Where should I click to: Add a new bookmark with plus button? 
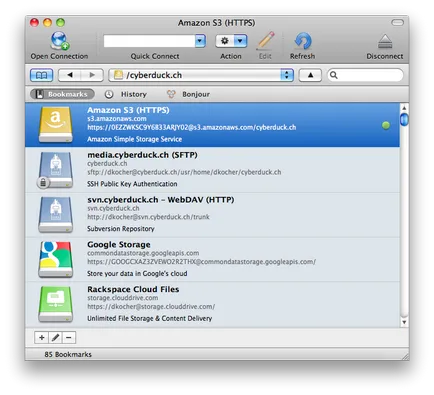point(42,338)
